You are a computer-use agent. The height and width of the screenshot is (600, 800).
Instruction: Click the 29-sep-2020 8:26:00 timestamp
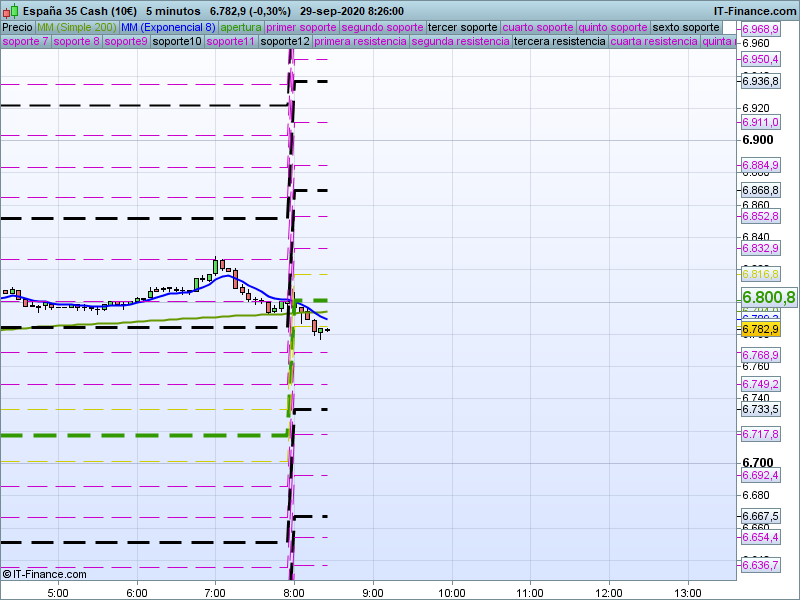click(352, 11)
